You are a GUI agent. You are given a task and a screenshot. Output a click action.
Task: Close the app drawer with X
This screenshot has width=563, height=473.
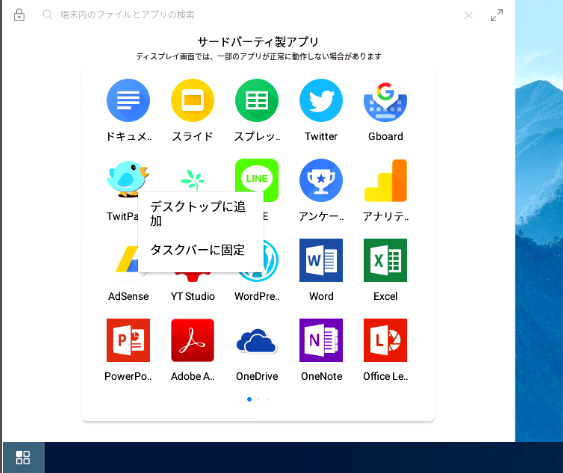[468, 15]
